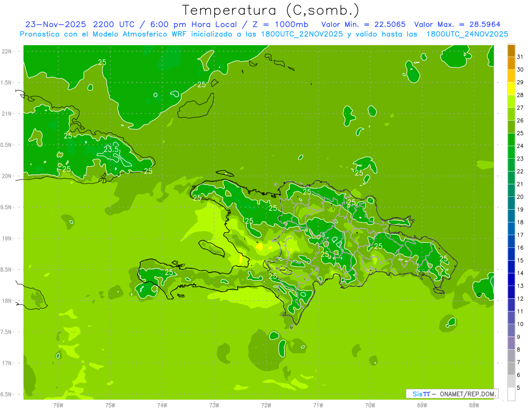Viewport: 532px width, 411px height.
Task: Click the "Z = 1000mb" level text
Action: point(281,24)
